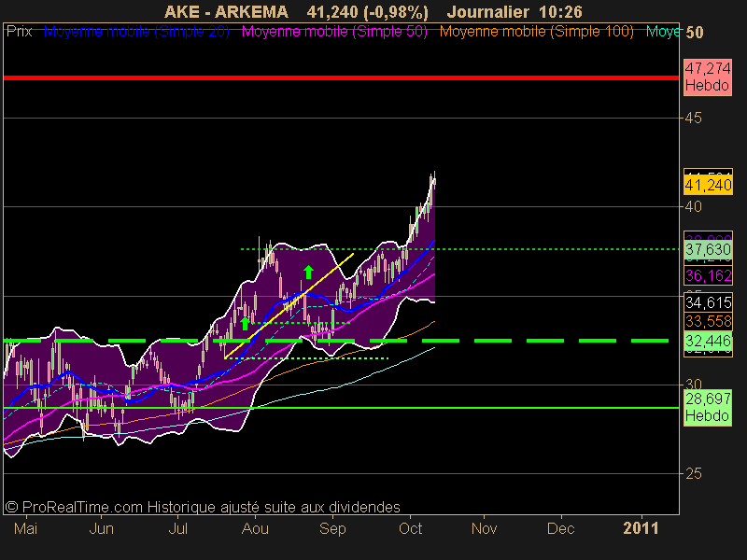The height and width of the screenshot is (560, 747).
Task: Click the 'Prix' legend label
Action: coord(19,32)
